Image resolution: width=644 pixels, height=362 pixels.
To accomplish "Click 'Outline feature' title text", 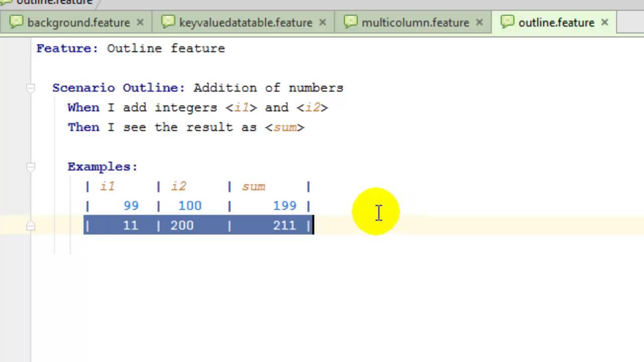I will click(x=166, y=48).
